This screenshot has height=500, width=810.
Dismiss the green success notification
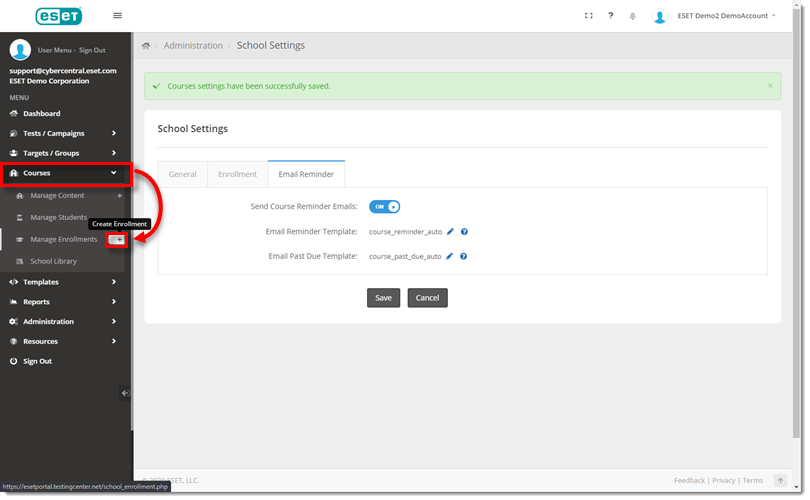point(769,86)
